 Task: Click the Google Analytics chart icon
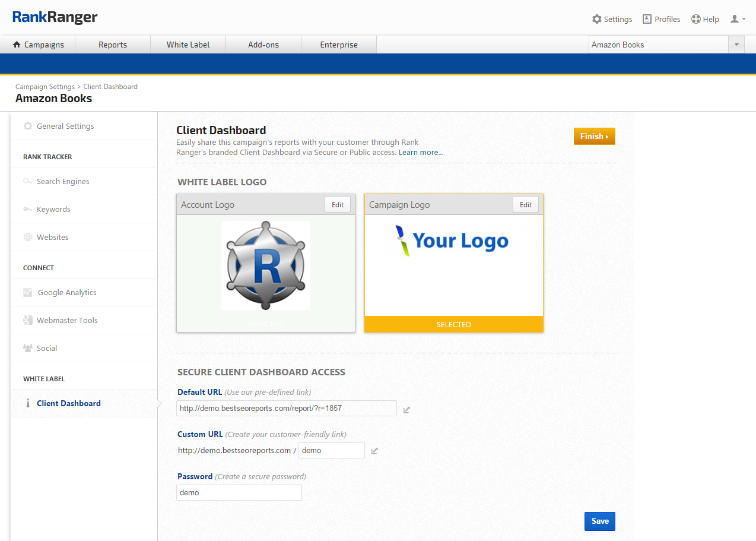pos(28,292)
